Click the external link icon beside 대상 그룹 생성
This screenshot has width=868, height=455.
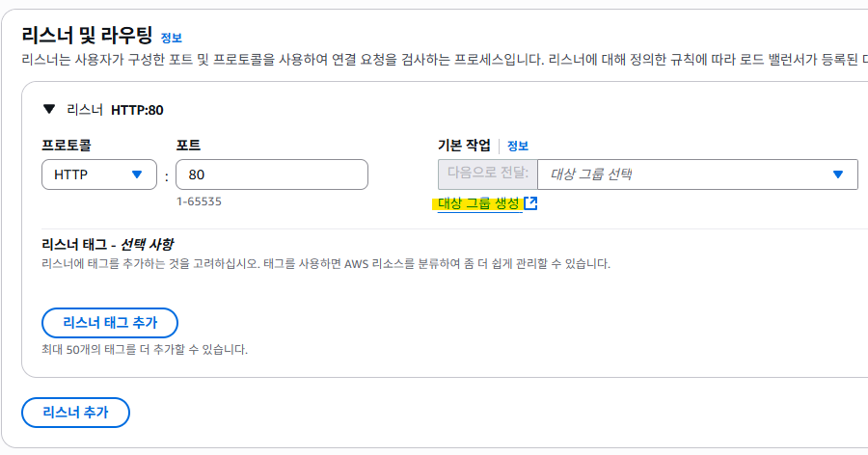coord(530,203)
